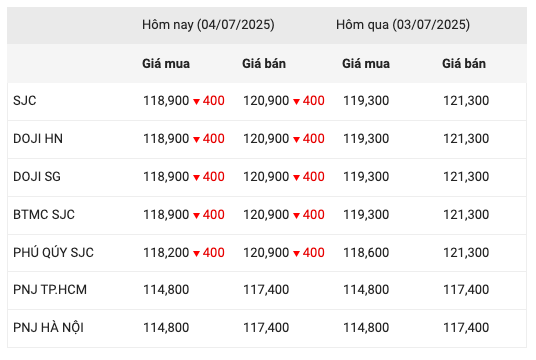
Task: Click the down arrow in DOJI SG sell price
Action: point(296,177)
